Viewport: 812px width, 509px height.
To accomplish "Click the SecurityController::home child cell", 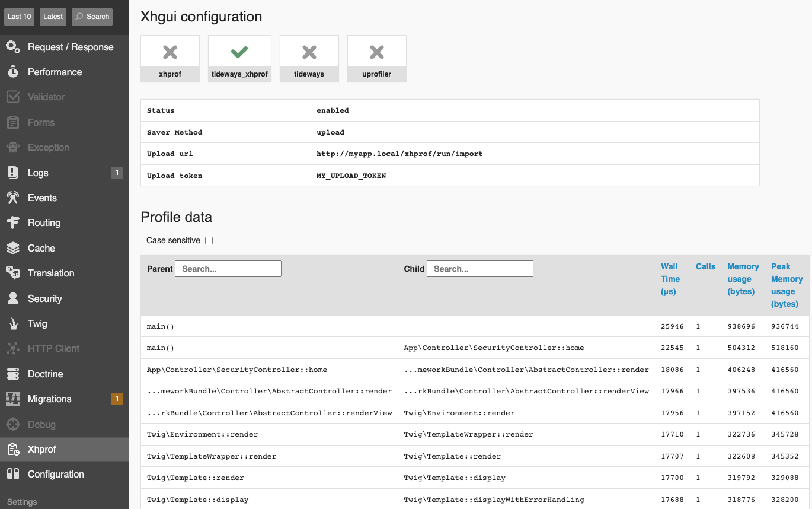I will (494, 348).
